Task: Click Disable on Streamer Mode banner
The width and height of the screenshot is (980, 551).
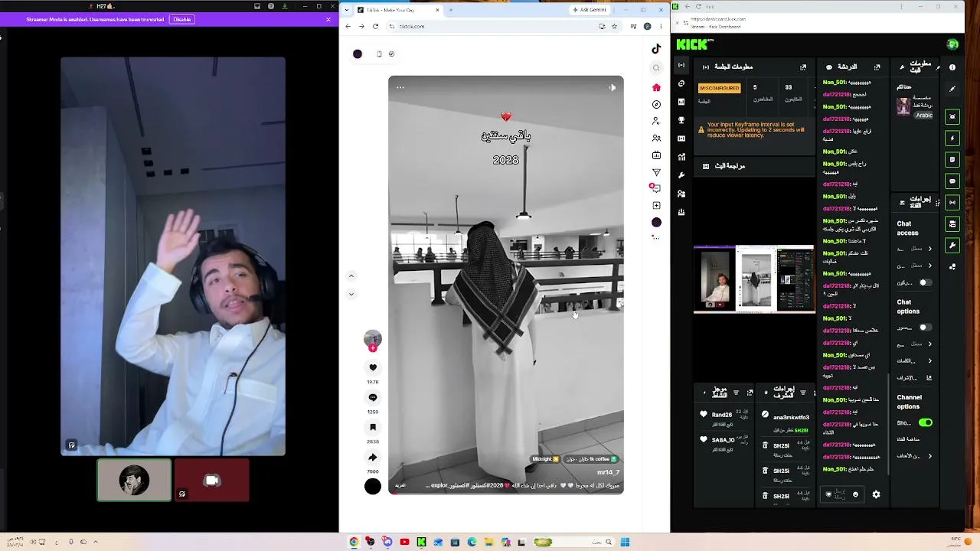Action: pos(182,19)
